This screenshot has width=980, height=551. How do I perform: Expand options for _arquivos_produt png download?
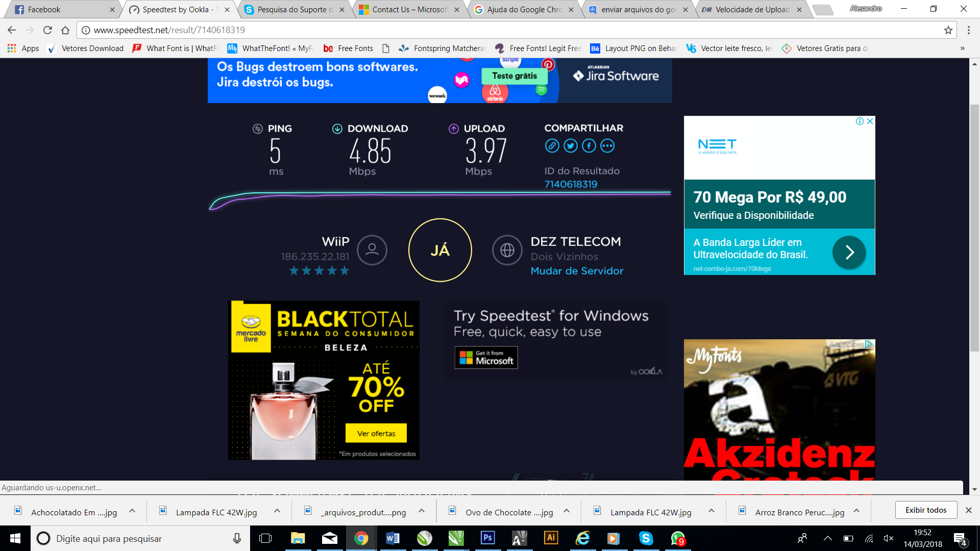coord(422,511)
